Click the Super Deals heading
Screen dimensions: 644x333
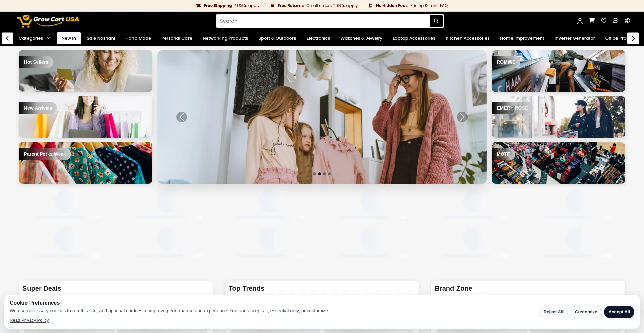(x=42, y=288)
